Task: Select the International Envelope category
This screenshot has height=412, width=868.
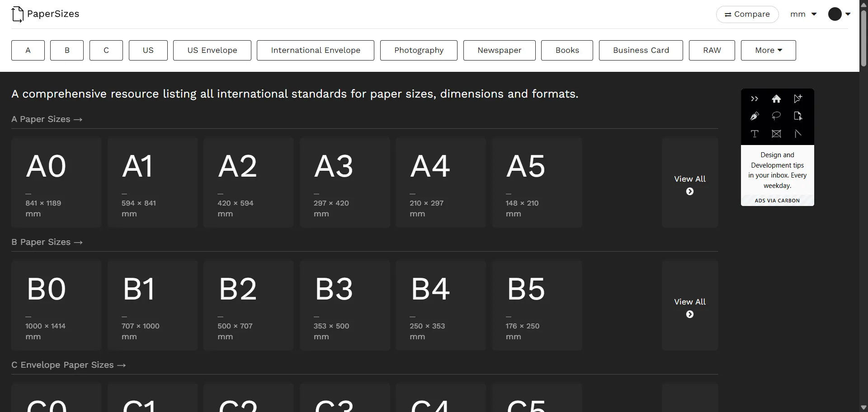Action: click(316, 50)
